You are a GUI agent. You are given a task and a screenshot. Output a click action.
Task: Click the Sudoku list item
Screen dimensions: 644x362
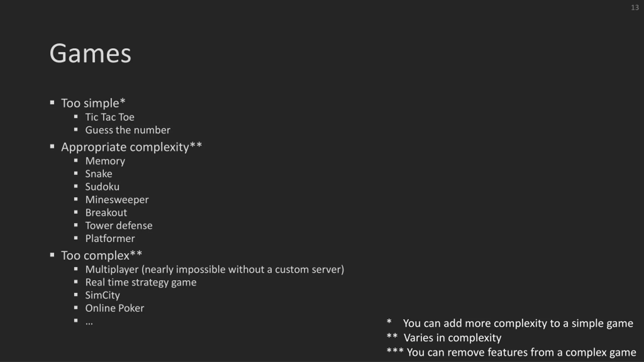point(102,187)
